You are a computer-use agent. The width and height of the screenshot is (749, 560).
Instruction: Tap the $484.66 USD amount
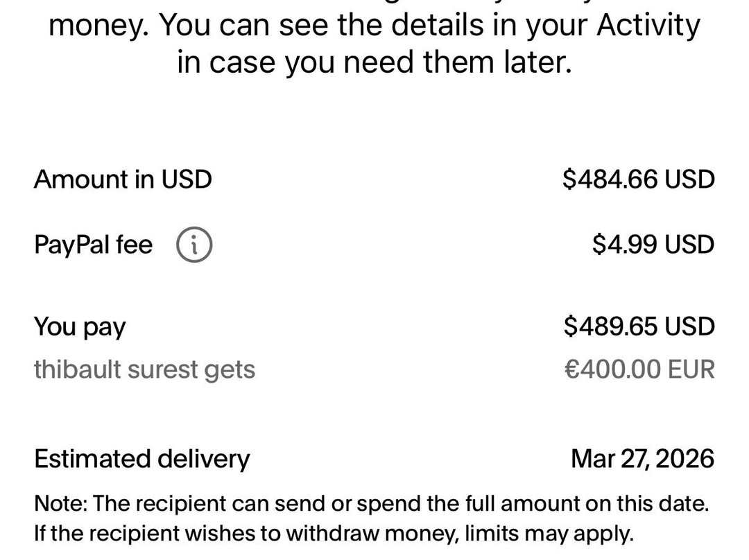[638, 180]
